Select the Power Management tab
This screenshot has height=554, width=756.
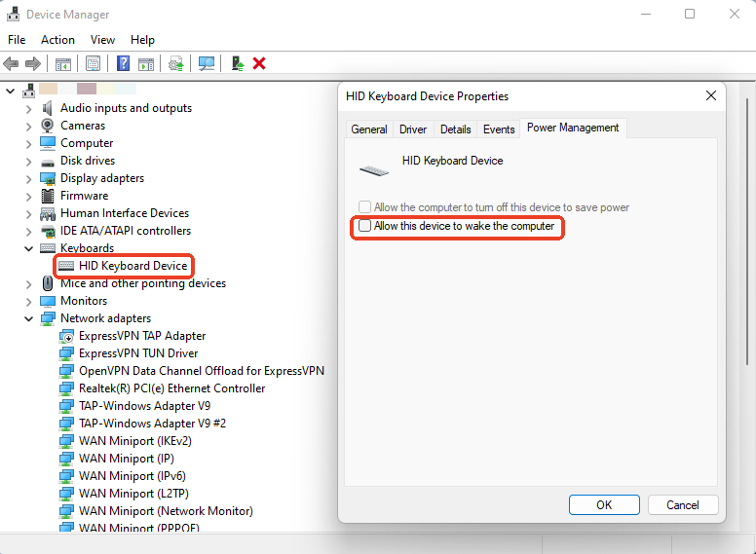[x=573, y=128]
